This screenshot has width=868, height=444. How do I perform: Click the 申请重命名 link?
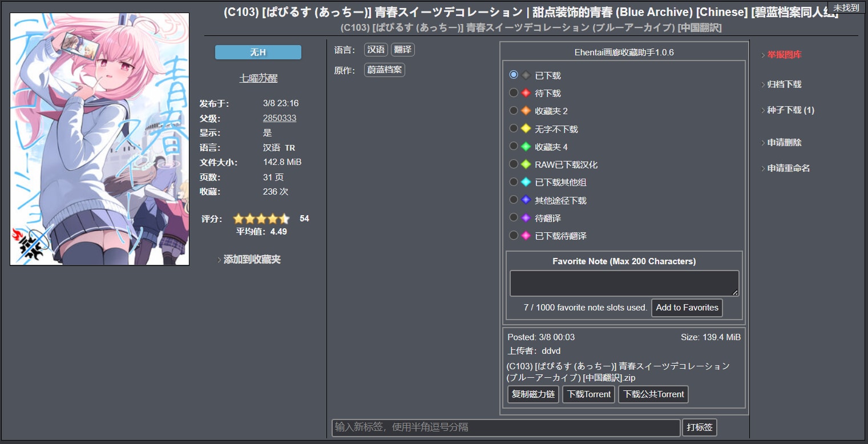pos(788,168)
